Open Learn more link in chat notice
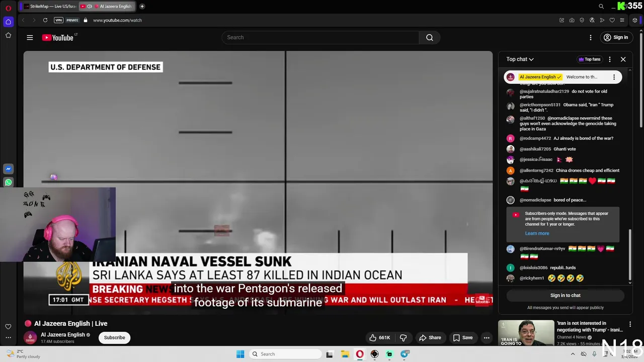The height and width of the screenshot is (362, 644). tap(537, 233)
